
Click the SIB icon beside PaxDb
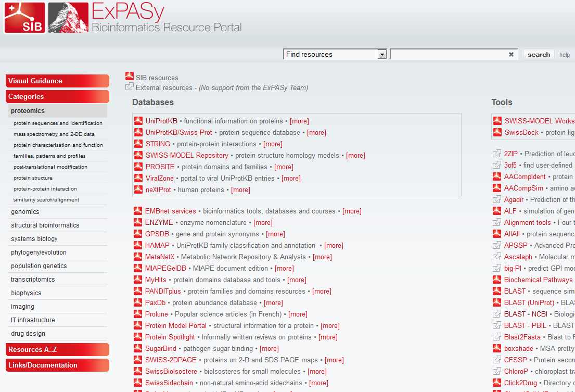pyautogui.click(x=138, y=302)
